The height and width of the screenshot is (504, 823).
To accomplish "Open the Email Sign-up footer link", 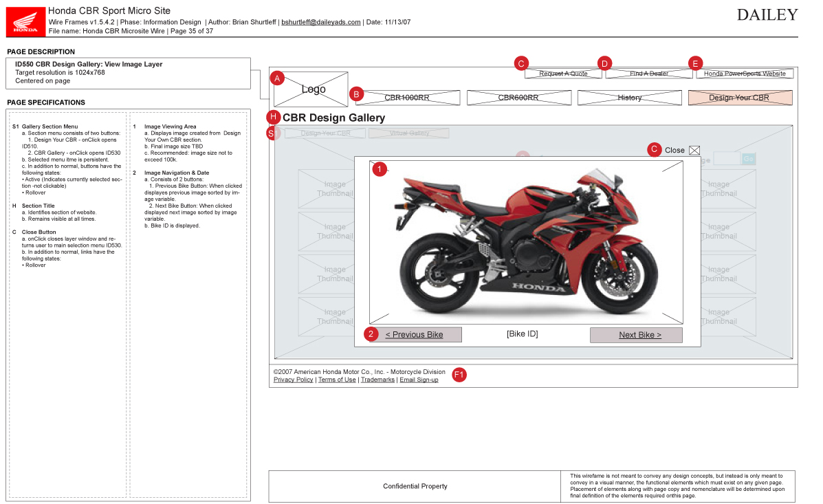I will coord(419,380).
